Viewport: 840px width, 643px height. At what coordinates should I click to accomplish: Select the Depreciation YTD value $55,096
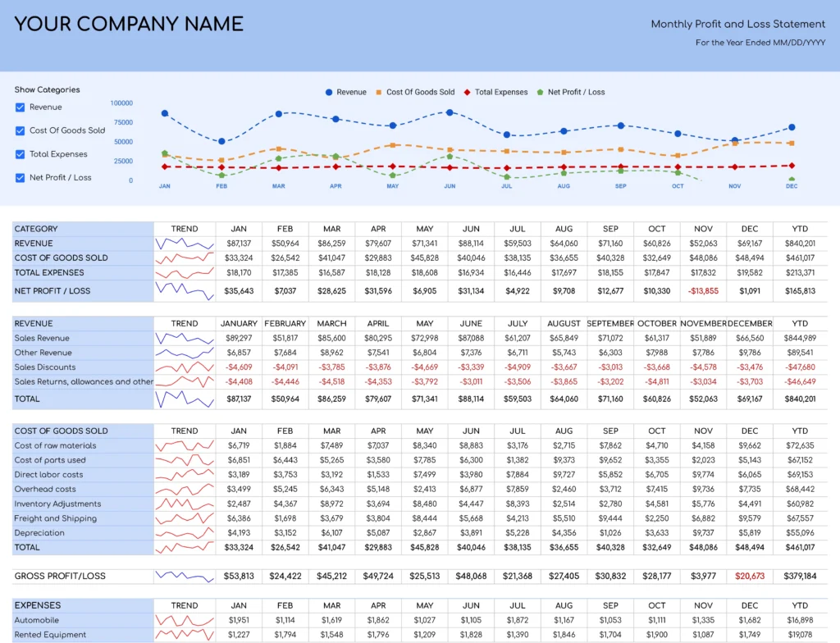click(x=800, y=533)
